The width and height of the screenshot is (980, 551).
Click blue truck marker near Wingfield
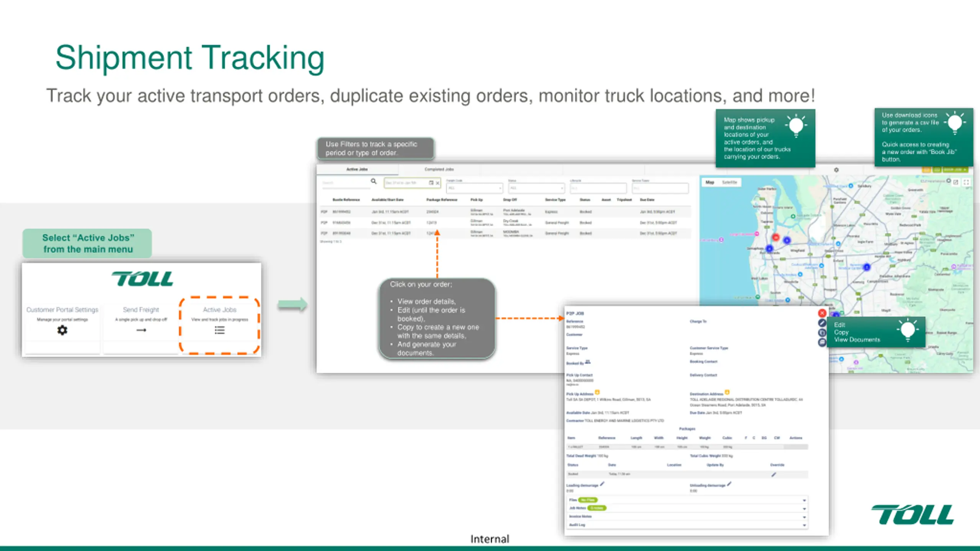tap(787, 240)
